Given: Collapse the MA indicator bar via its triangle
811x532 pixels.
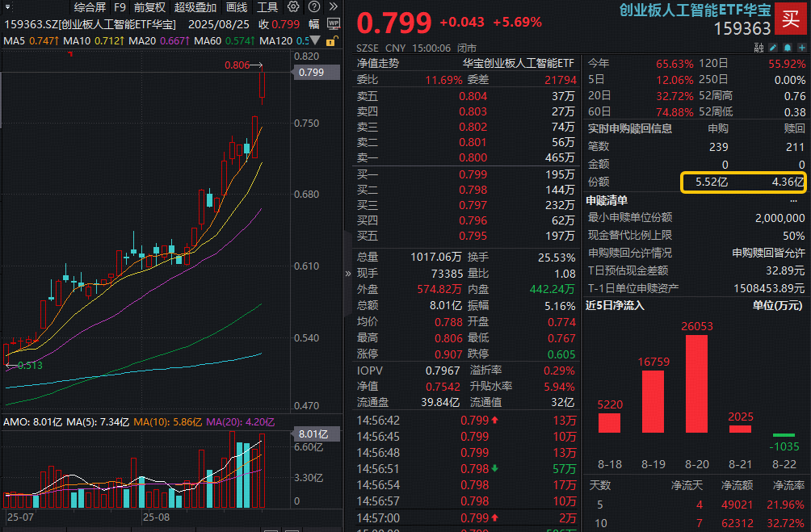Looking at the screenshot, I should pos(315,40).
